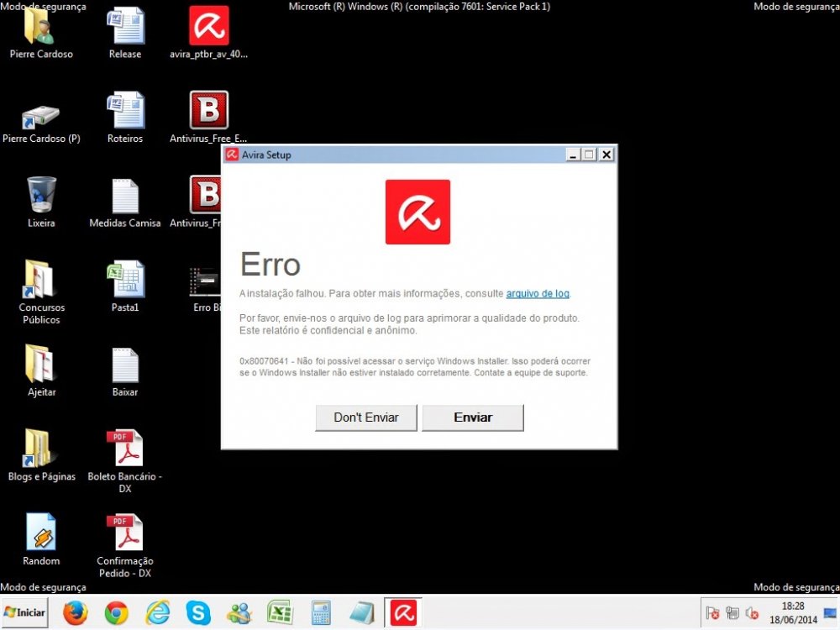Viewport: 840px width, 630px height.
Task: Click the large Avira logo in the dialog
Action: [417, 212]
